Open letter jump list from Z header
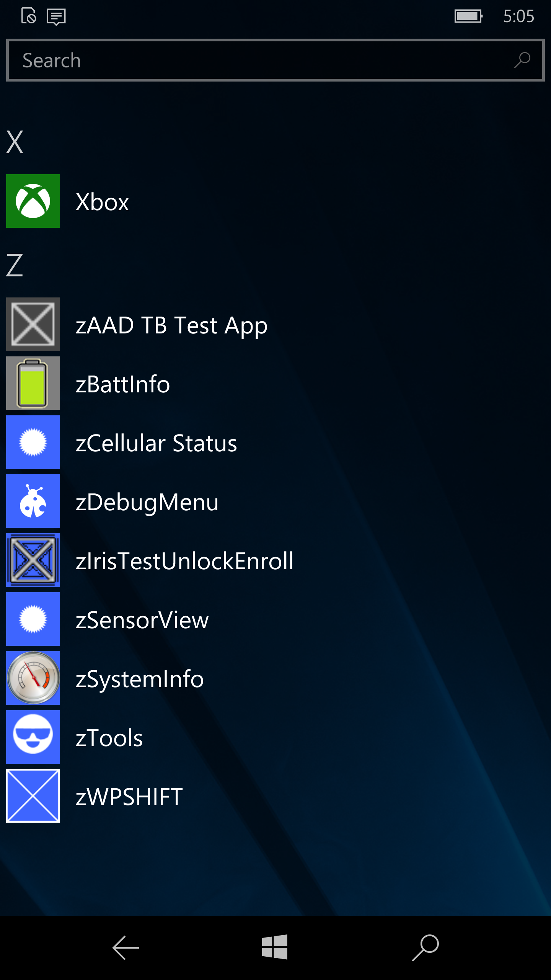 (15, 265)
